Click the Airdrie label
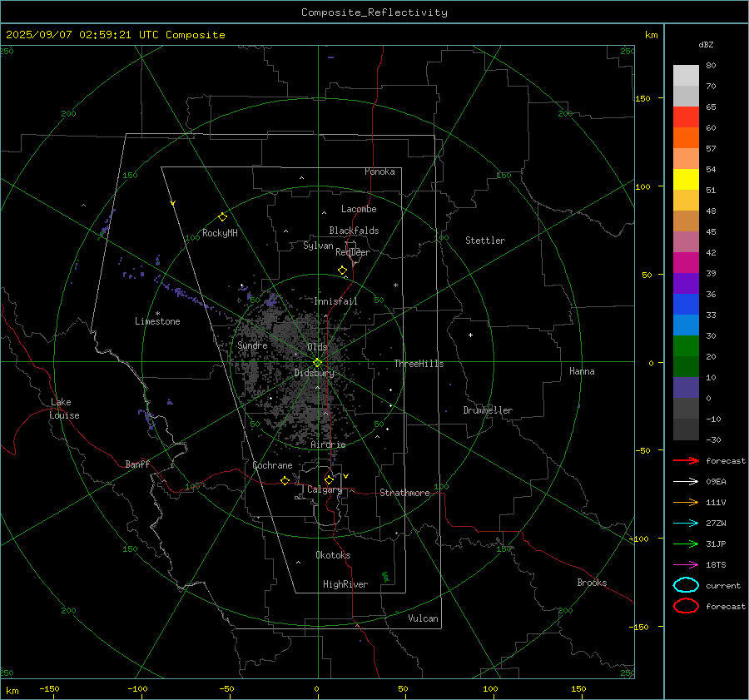Viewport: 749px width, 700px height. [x=328, y=444]
